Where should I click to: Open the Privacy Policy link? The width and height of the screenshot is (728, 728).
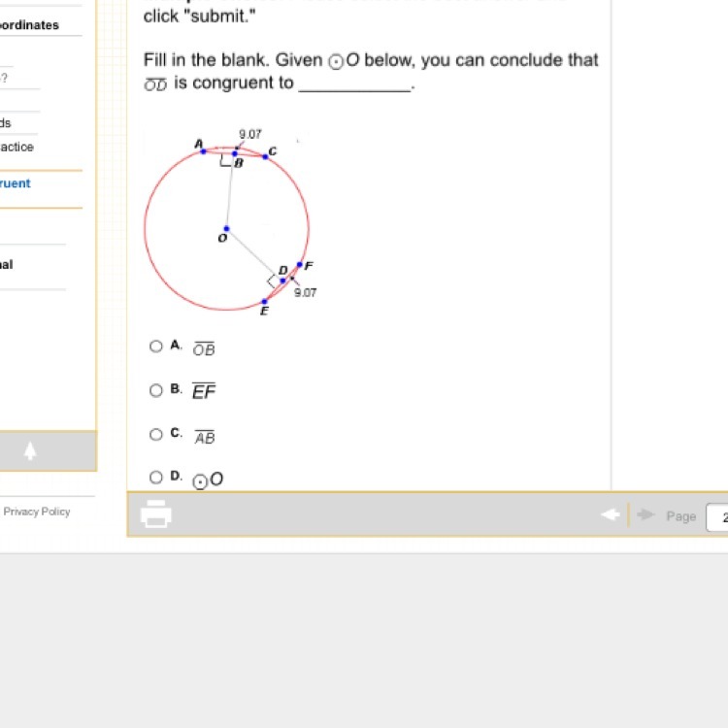pyautogui.click(x=37, y=512)
